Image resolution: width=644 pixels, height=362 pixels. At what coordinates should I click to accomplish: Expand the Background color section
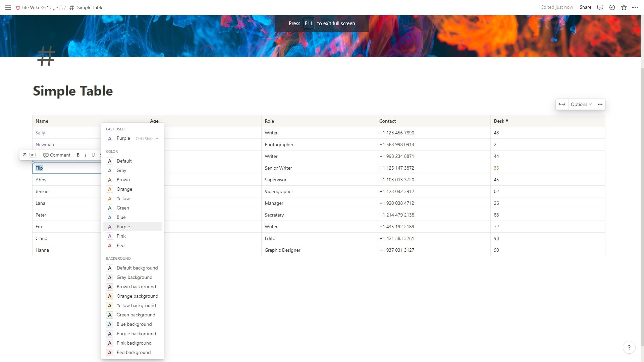coord(118,258)
